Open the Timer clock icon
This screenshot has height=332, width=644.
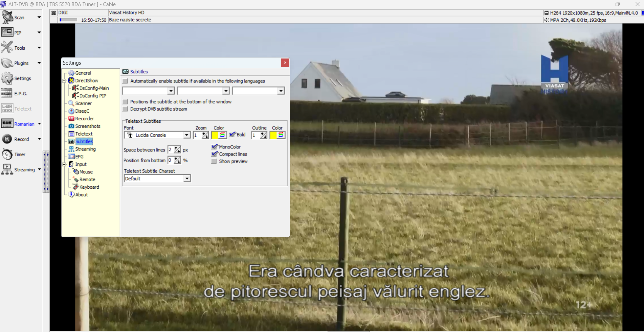click(x=7, y=154)
